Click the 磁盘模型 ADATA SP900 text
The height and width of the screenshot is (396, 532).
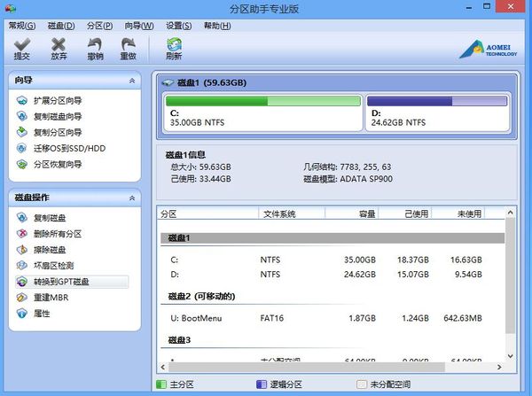point(348,179)
